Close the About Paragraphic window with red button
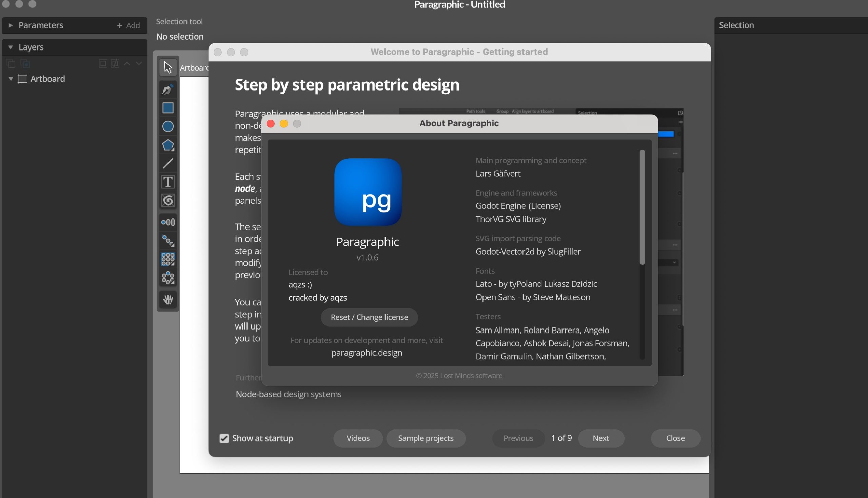Screen dimensions: 868x498 pyautogui.click(x=271, y=124)
